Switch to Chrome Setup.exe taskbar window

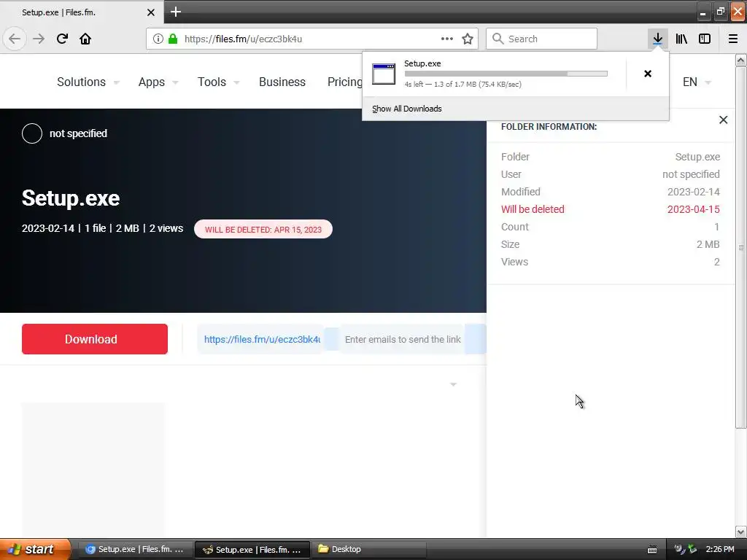(135, 550)
